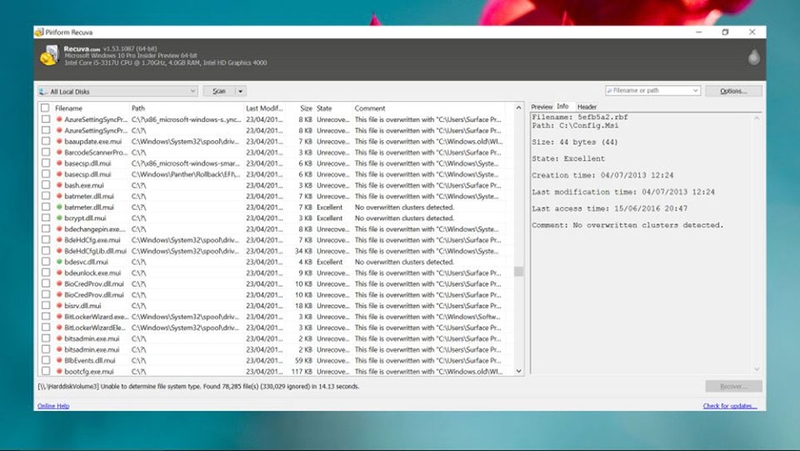Switch to the Preview tab
The image size is (800, 451).
click(541, 107)
